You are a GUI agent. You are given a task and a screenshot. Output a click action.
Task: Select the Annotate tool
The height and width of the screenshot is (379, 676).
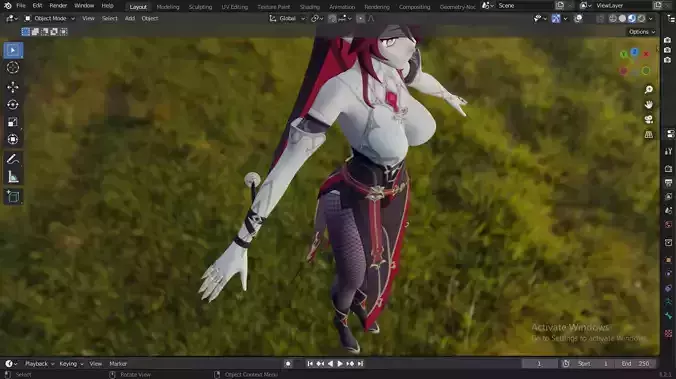click(x=13, y=159)
